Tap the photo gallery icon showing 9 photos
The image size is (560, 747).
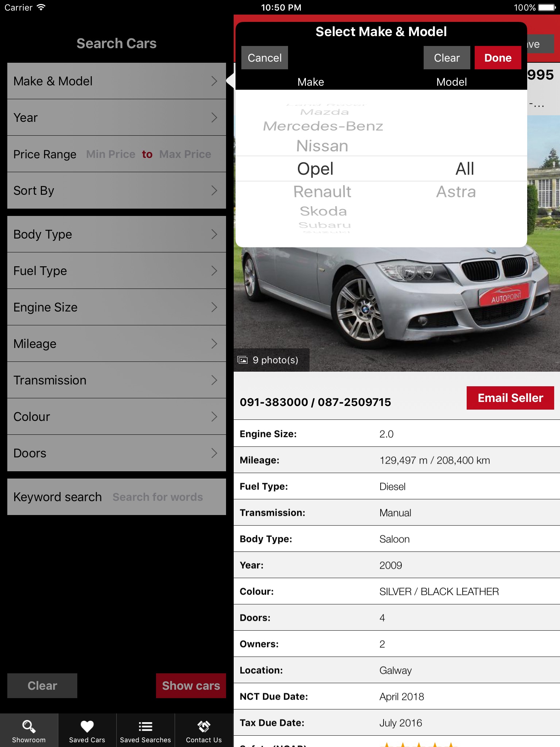point(243,360)
